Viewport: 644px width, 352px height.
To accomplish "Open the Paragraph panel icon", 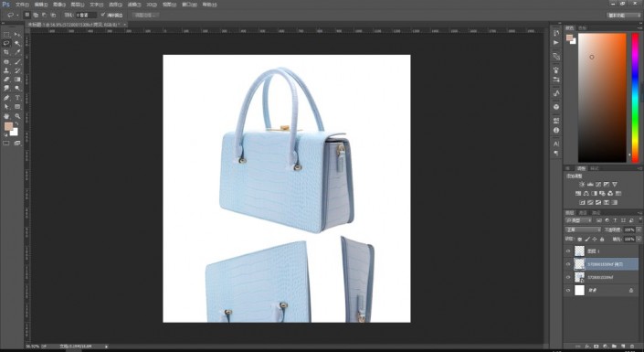I will point(556,153).
